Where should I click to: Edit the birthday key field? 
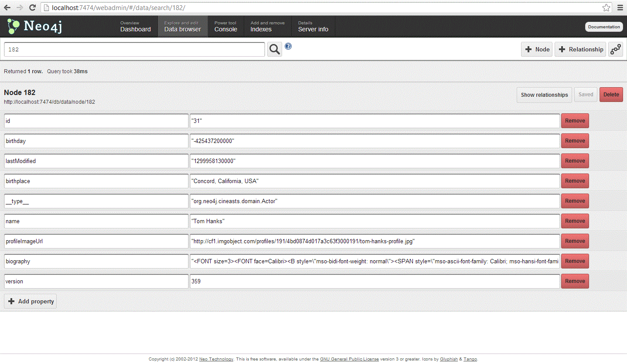pos(96,141)
